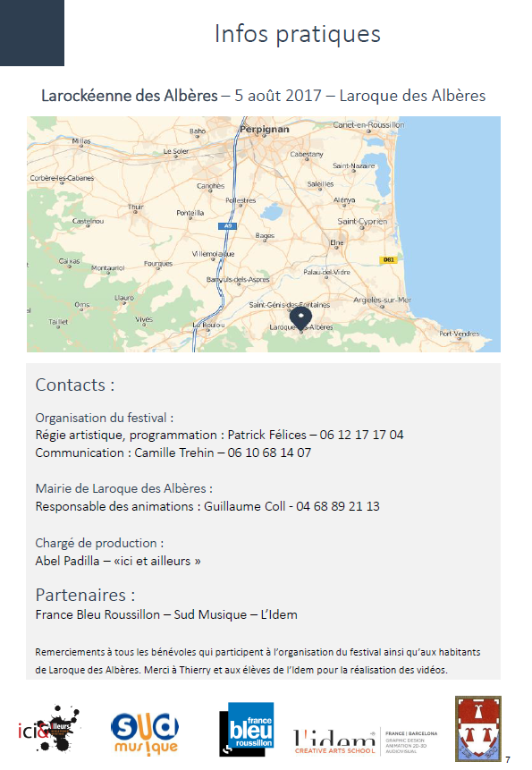Click the Contacts heading

tap(74, 385)
